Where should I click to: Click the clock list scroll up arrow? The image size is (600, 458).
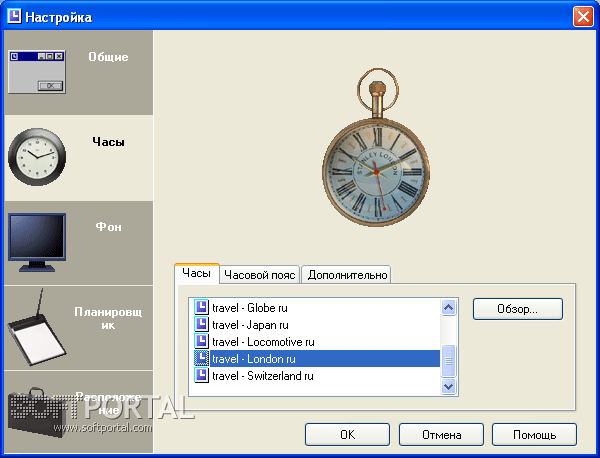coord(448,307)
